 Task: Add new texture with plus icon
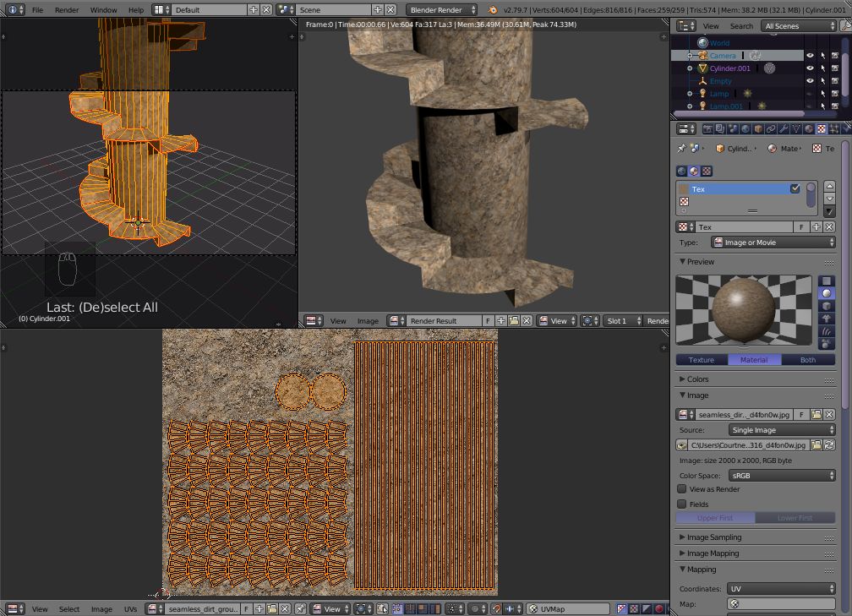click(816, 227)
